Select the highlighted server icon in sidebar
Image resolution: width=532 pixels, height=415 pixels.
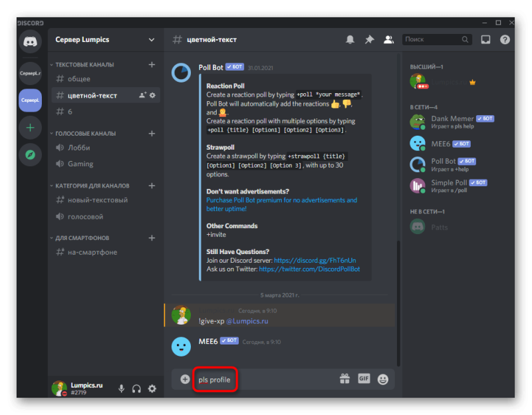30,100
